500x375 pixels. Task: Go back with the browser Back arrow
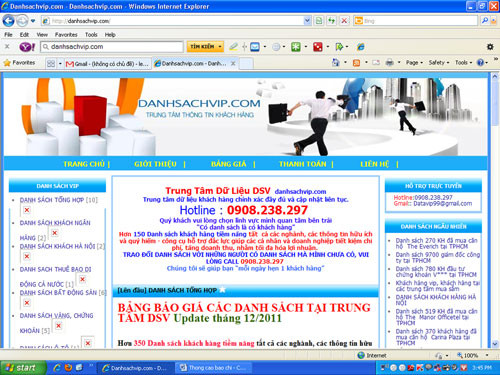[x=8, y=21]
